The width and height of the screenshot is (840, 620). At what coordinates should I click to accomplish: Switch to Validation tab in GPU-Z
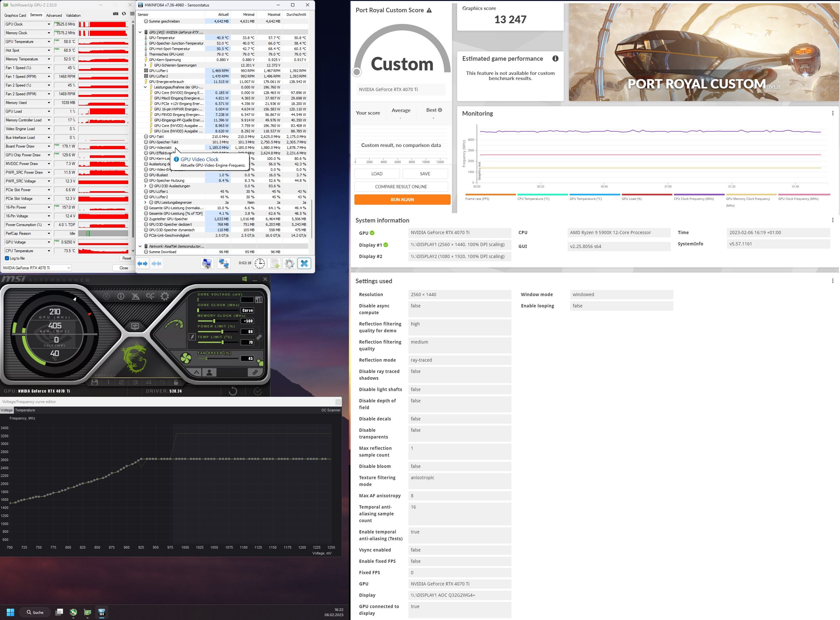pyautogui.click(x=73, y=15)
